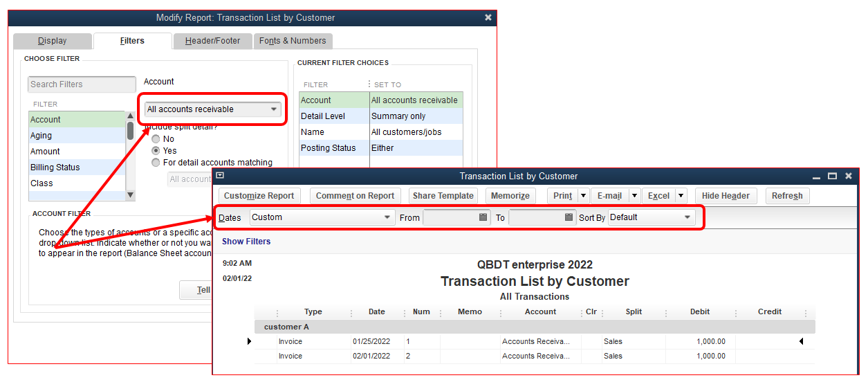Screen dimensions: 868x380
Task: Click the Excel button
Action: pyautogui.click(x=658, y=196)
